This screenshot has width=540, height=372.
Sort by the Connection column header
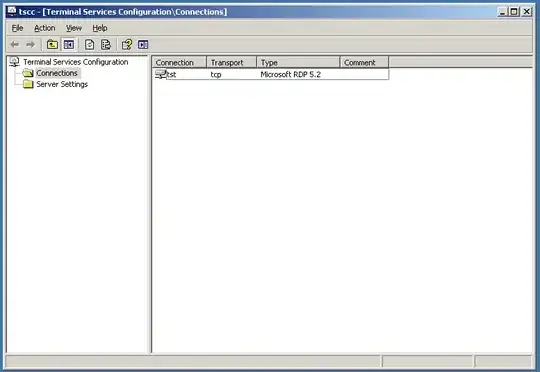[x=179, y=62]
